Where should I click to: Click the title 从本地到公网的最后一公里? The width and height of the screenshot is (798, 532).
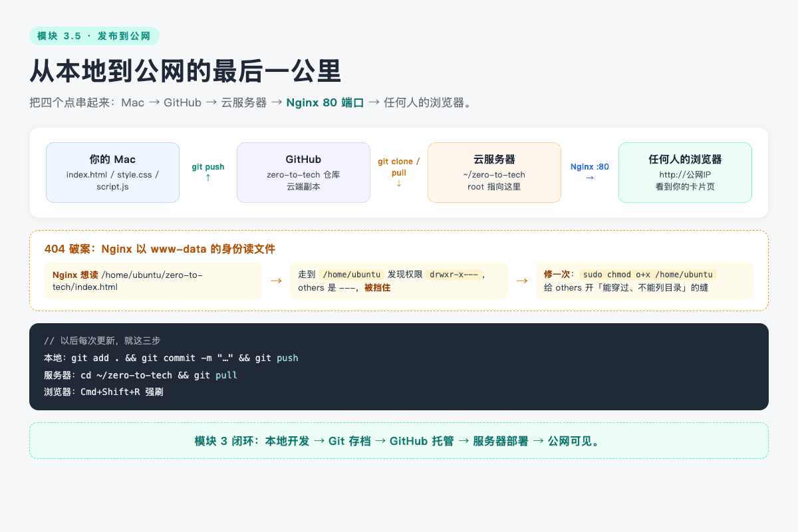coord(186,71)
